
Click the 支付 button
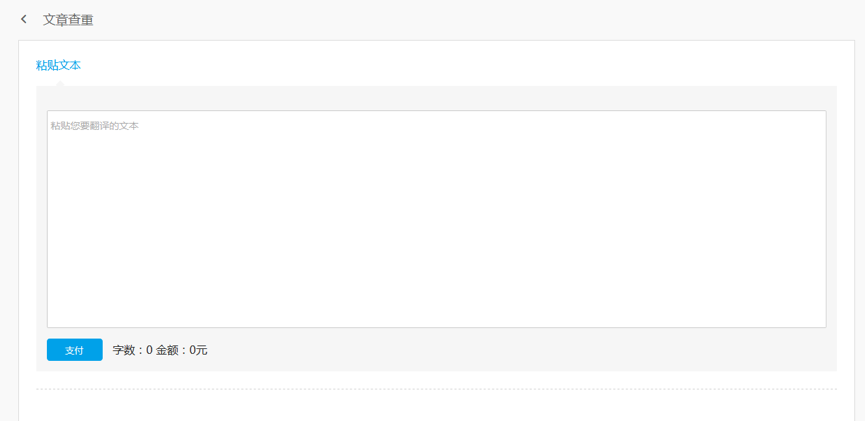(74, 350)
